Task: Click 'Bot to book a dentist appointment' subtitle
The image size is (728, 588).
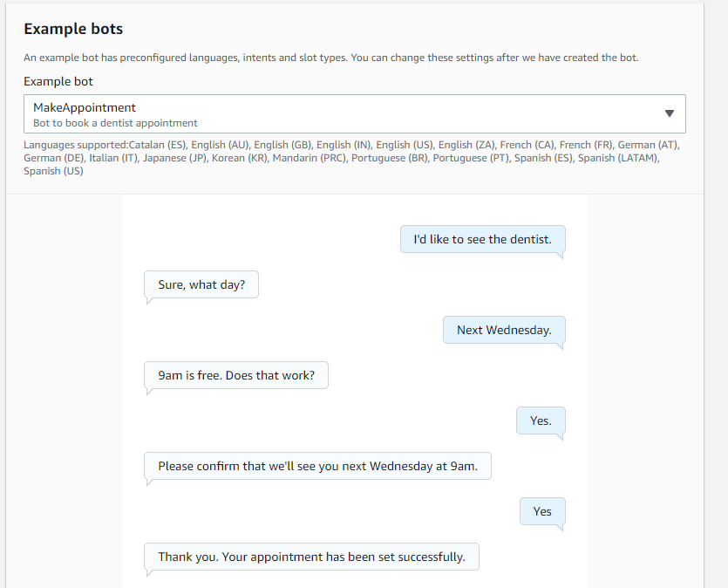Action: (115, 123)
